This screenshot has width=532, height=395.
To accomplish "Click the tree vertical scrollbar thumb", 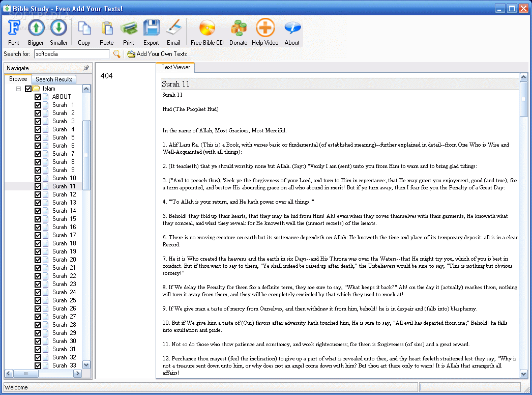I will click(86, 155).
